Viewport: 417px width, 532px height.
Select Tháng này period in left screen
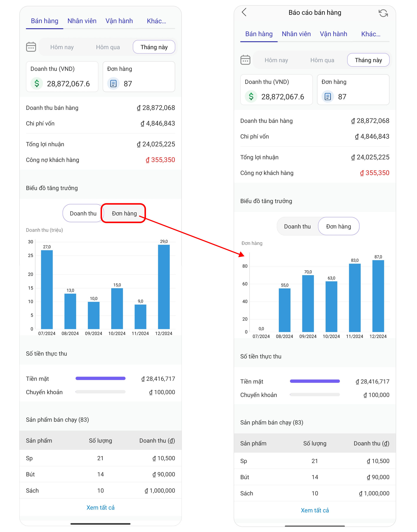tap(154, 47)
